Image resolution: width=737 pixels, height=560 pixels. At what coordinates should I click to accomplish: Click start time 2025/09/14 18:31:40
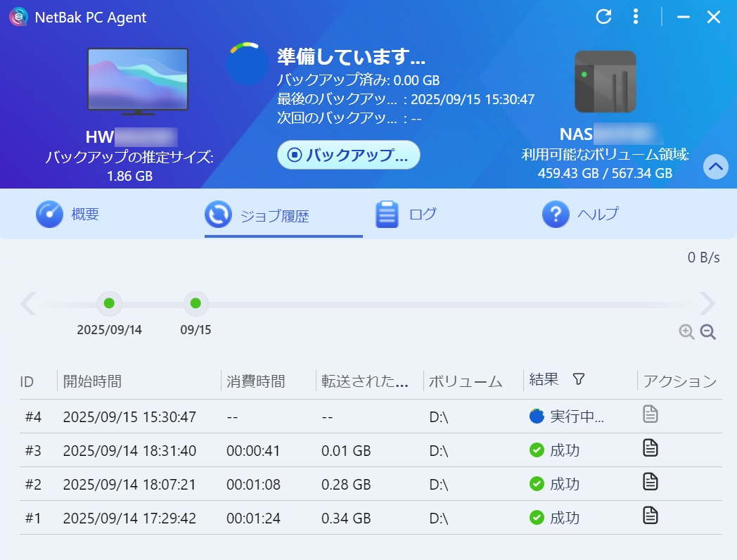[129, 450]
